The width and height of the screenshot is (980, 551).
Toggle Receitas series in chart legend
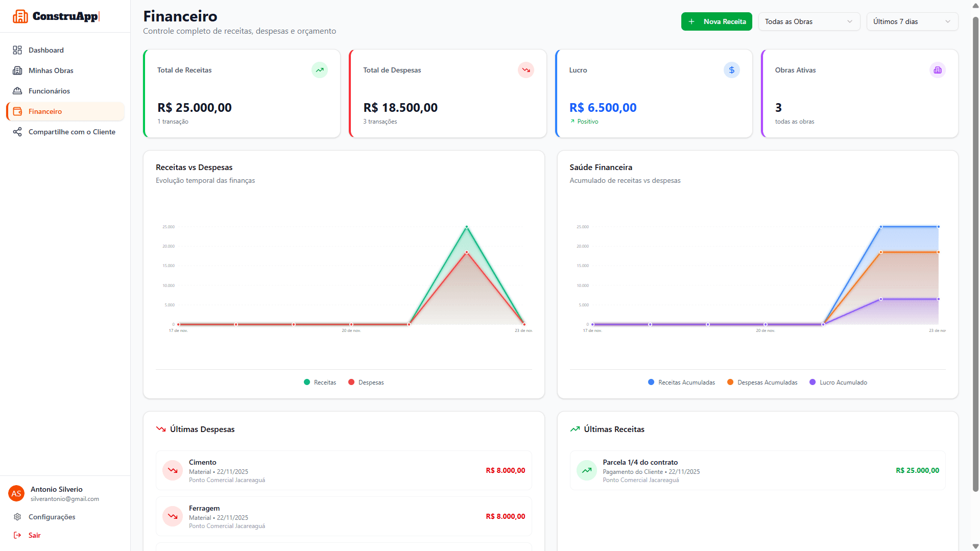(320, 382)
